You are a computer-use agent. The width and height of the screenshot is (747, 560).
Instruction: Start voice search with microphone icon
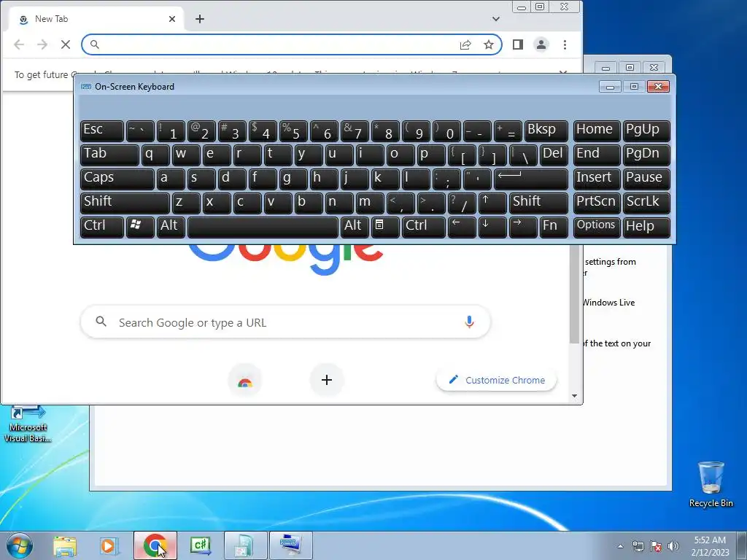click(469, 322)
